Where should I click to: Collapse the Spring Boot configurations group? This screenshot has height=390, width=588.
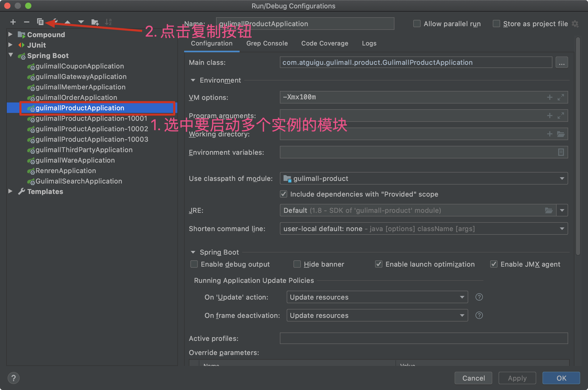coord(10,55)
